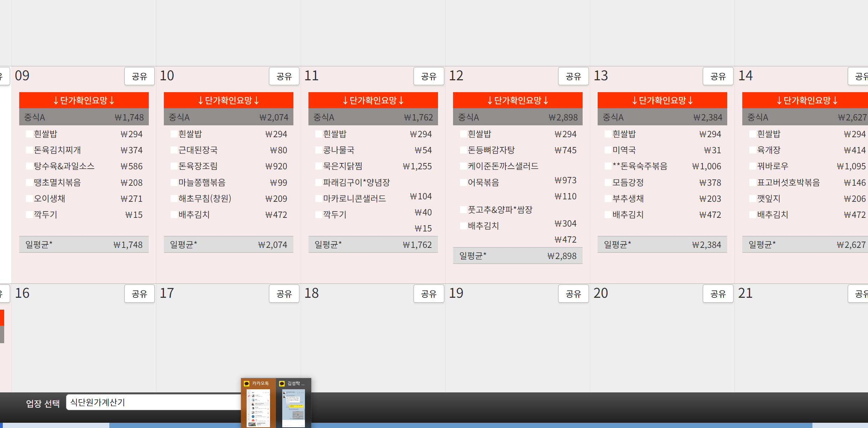Click the 공유 button for day 20
The width and height of the screenshot is (868, 428).
[x=718, y=294]
